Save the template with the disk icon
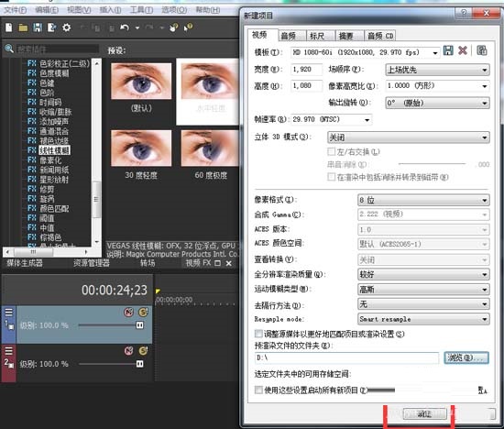 [448, 50]
